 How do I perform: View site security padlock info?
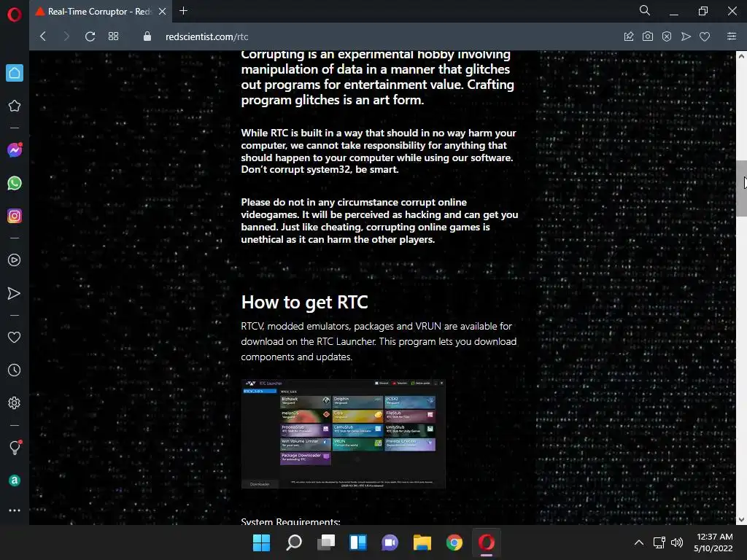pos(147,36)
